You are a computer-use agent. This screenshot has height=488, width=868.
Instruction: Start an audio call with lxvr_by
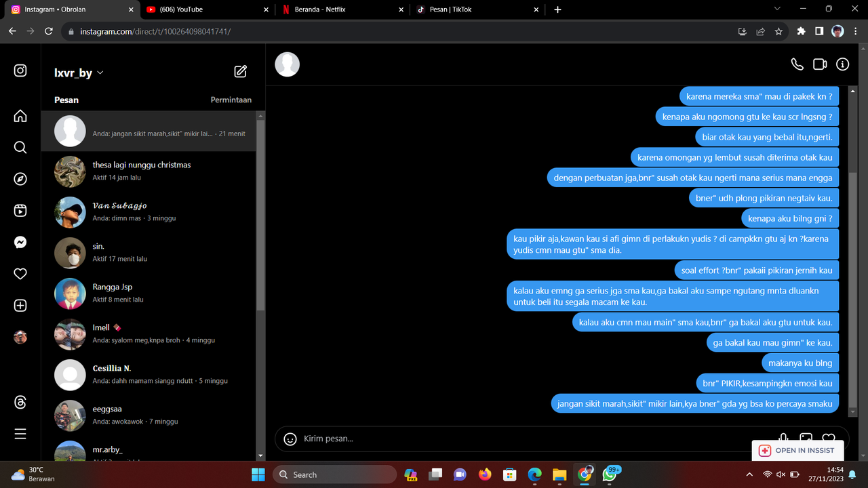797,64
